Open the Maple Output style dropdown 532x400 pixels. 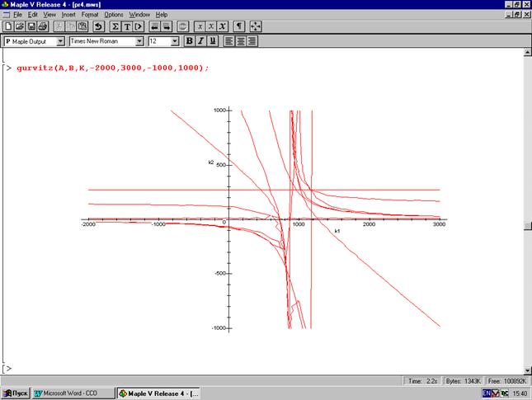59,41
